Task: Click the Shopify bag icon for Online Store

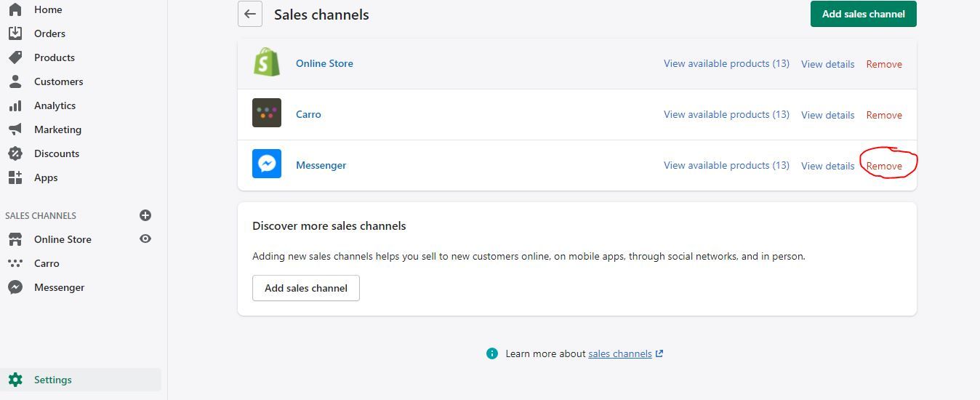Action: 267,63
